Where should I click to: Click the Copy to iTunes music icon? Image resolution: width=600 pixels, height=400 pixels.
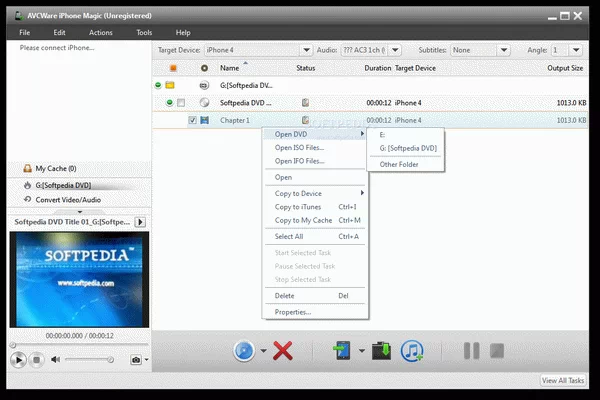pyautogui.click(x=412, y=351)
